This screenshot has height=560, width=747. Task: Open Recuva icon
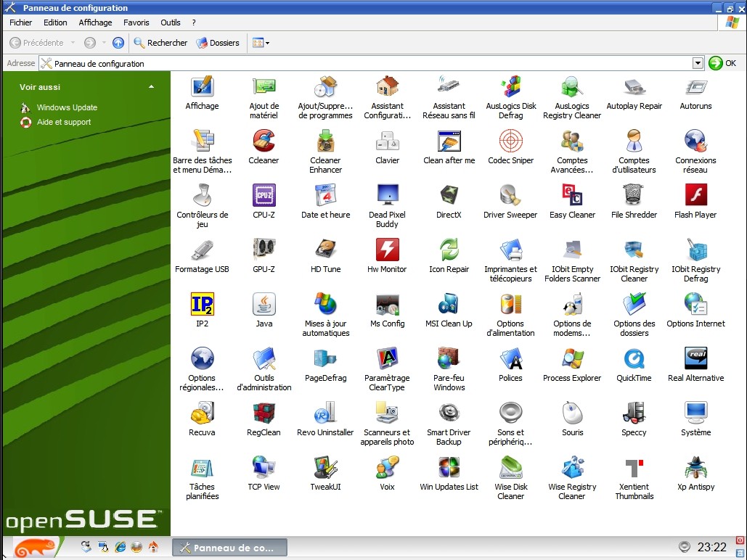[x=202, y=413]
